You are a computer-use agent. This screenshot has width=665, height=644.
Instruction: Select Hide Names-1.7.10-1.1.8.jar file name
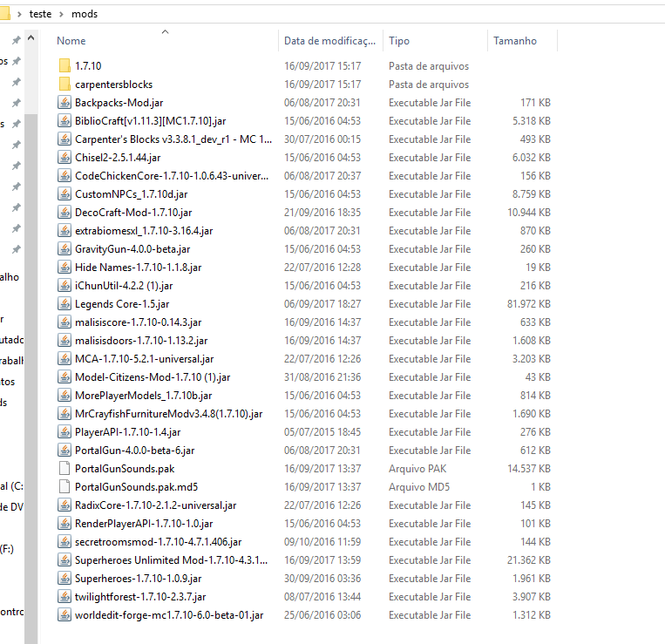pos(139,267)
